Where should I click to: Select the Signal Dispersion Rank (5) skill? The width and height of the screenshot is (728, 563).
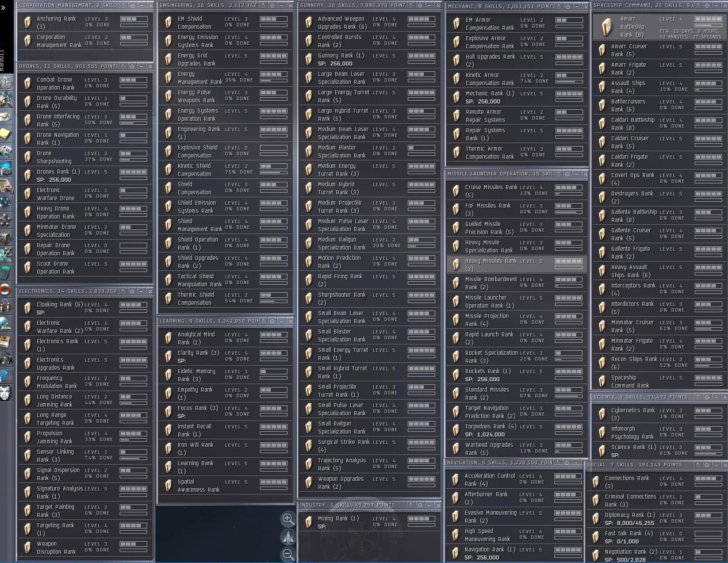[x=86, y=474]
